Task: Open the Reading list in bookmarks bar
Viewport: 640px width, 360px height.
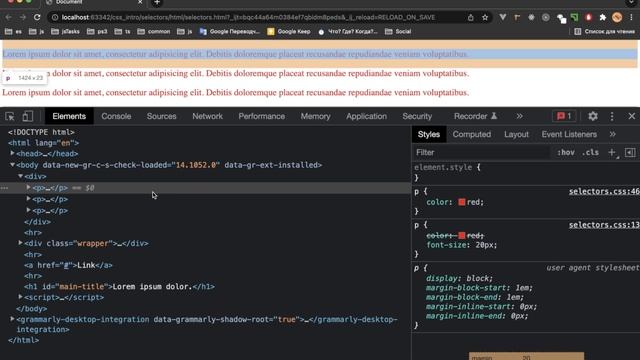Action: pyautogui.click(x=604, y=31)
